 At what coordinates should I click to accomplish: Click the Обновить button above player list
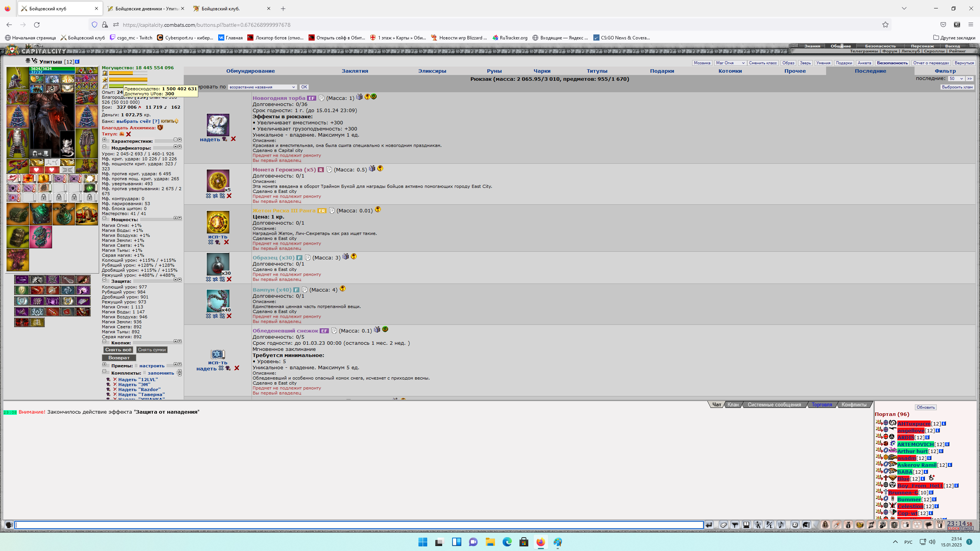tap(926, 408)
